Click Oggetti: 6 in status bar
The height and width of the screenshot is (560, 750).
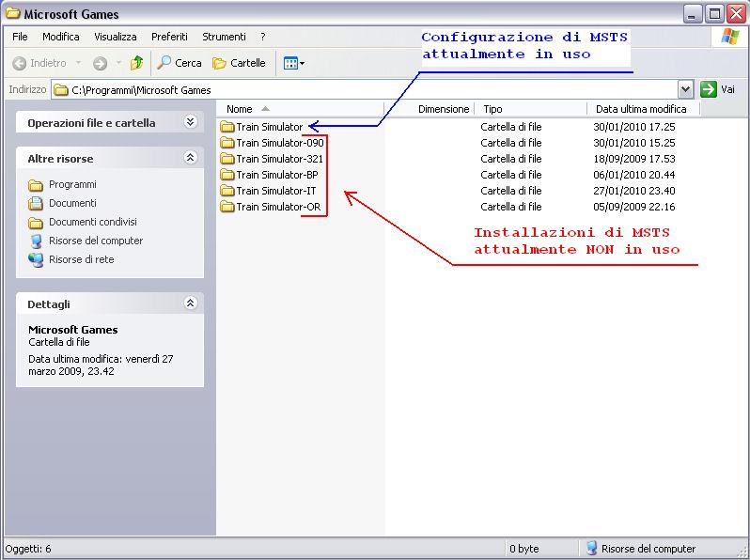(28, 549)
